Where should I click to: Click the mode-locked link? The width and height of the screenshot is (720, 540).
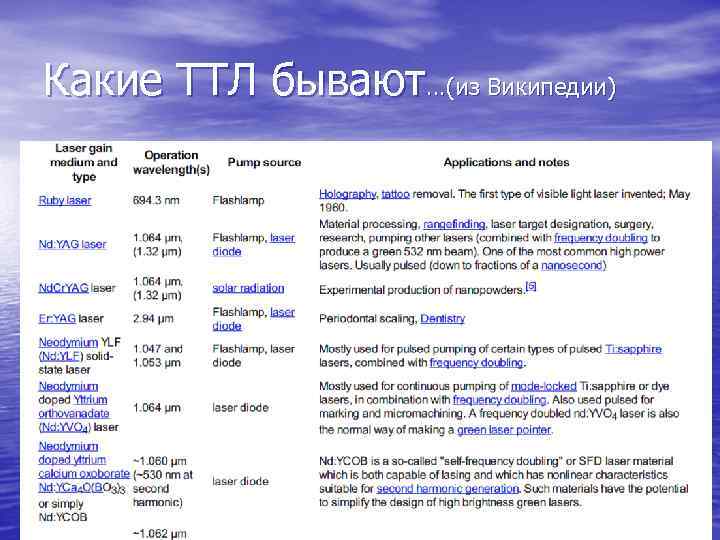point(544,386)
